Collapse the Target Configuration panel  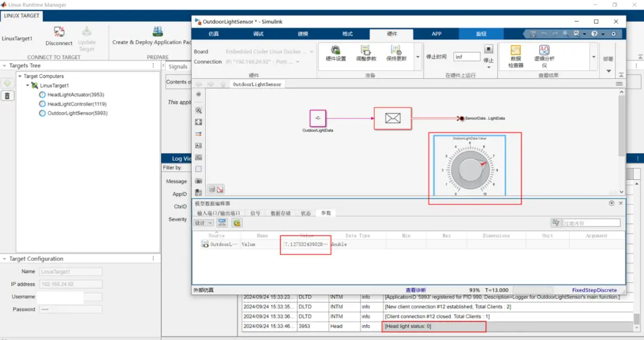click(5, 259)
